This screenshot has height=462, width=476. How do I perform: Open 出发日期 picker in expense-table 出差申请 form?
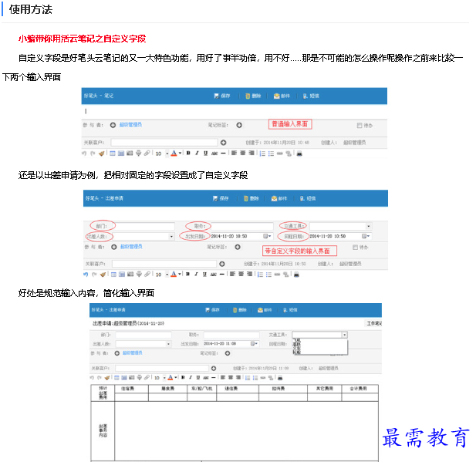pyautogui.click(x=254, y=344)
